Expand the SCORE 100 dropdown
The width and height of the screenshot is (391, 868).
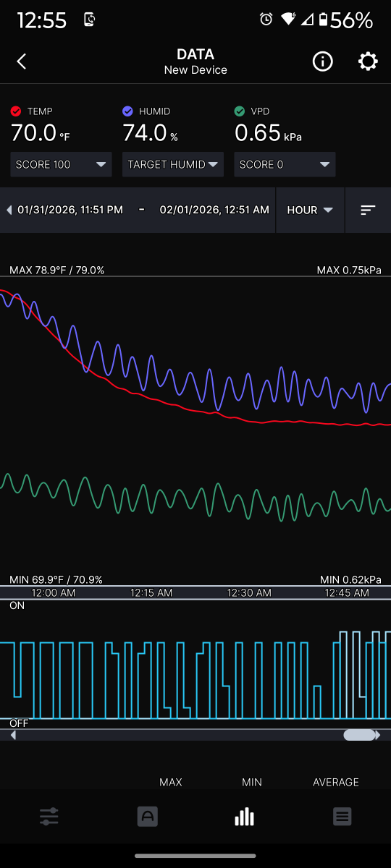click(62, 164)
